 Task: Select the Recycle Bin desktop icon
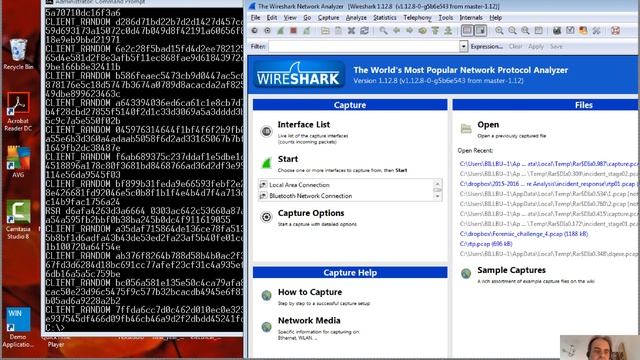(x=18, y=54)
